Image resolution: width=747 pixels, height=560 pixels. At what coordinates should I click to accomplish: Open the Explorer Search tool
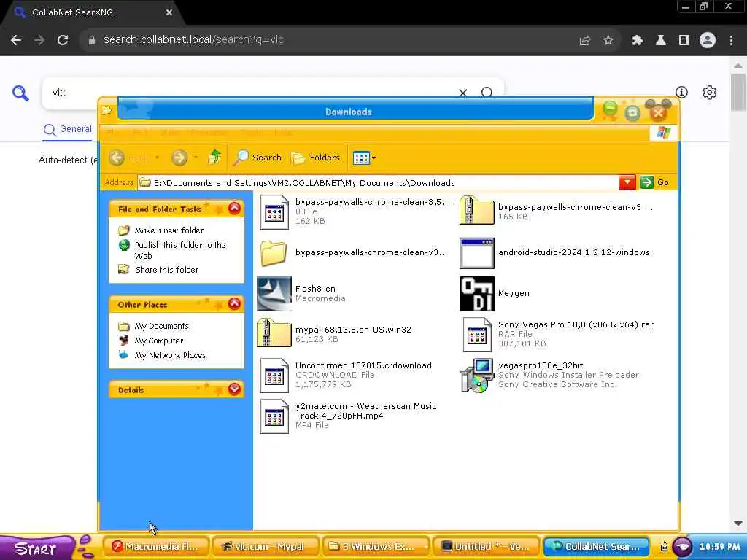[x=258, y=157]
